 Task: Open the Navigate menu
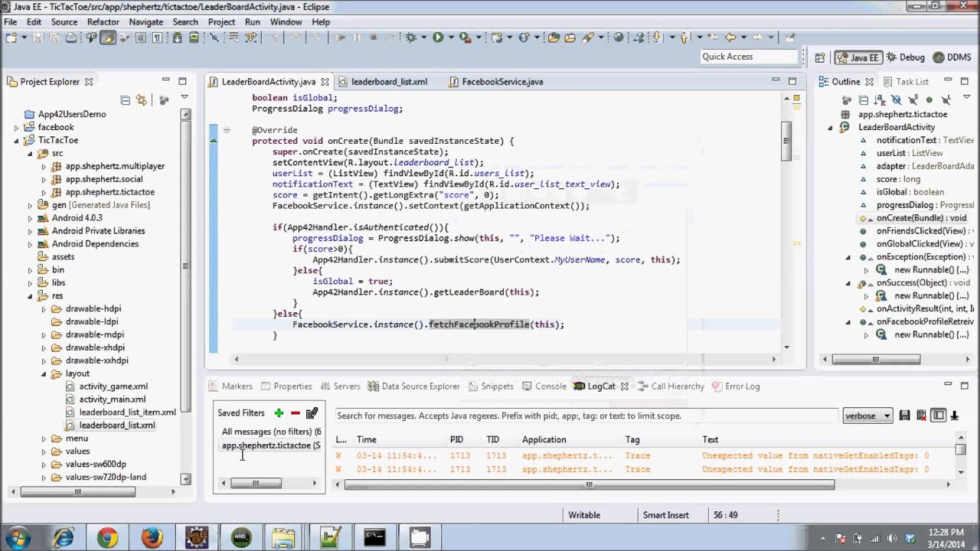click(145, 22)
